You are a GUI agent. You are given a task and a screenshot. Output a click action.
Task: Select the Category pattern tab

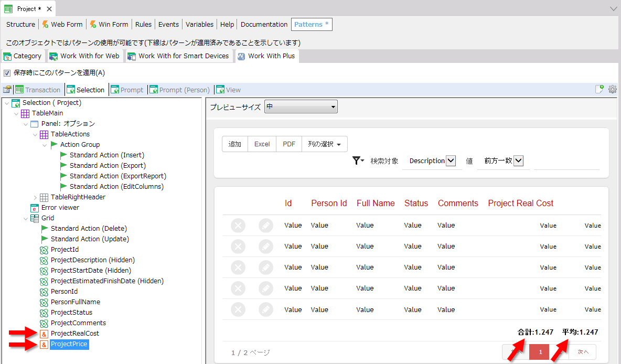tap(23, 56)
